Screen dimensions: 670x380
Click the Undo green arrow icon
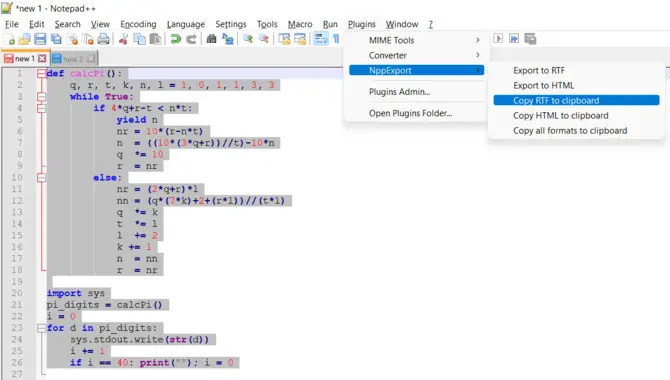(175, 39)
